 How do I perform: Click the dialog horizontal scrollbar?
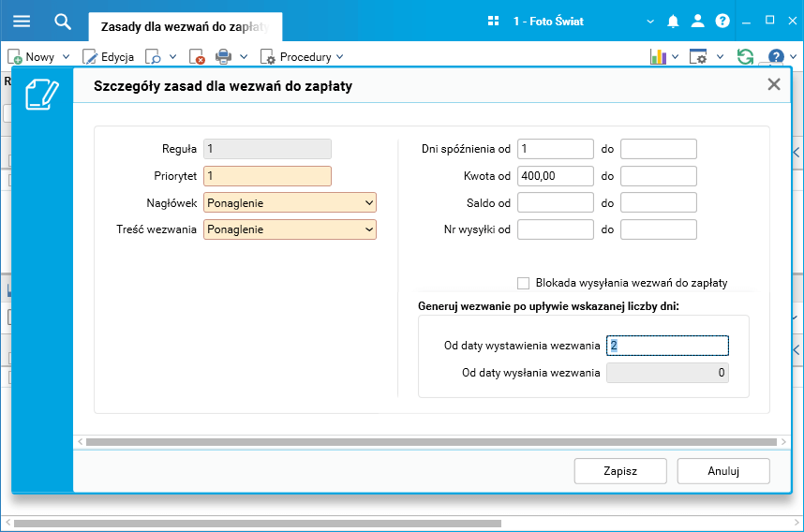click(x=431, y=442)
